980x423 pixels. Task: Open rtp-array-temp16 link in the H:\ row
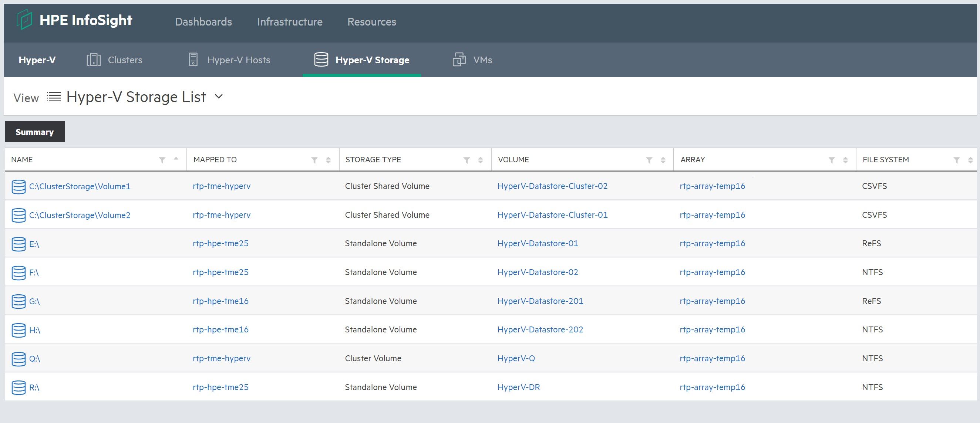(x=713, y=329)
